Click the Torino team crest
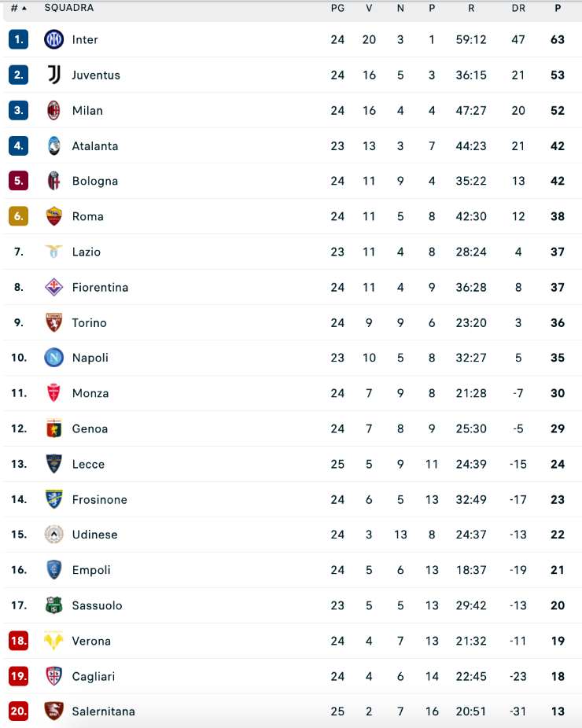582x728 pixels. click(53, 322)
